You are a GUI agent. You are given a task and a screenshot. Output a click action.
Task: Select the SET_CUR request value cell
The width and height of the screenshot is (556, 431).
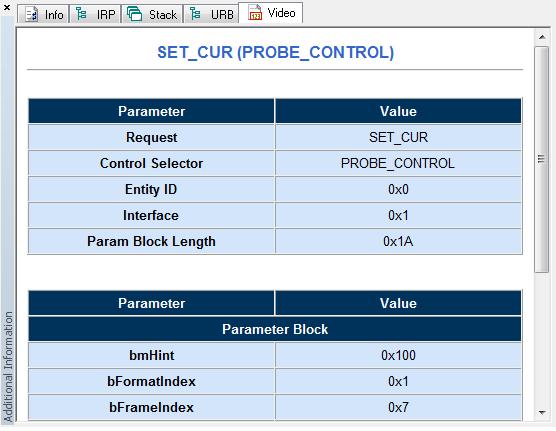tap(398, 137)
